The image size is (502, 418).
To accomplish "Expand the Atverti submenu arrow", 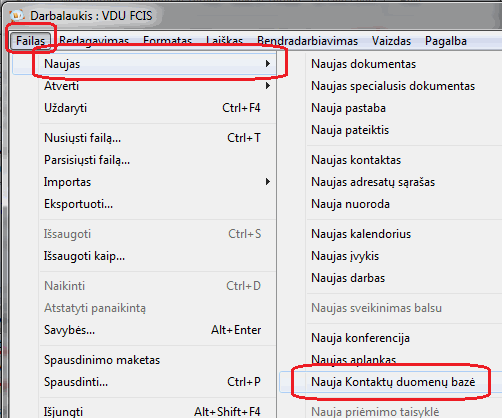I will tap(268, 86).
